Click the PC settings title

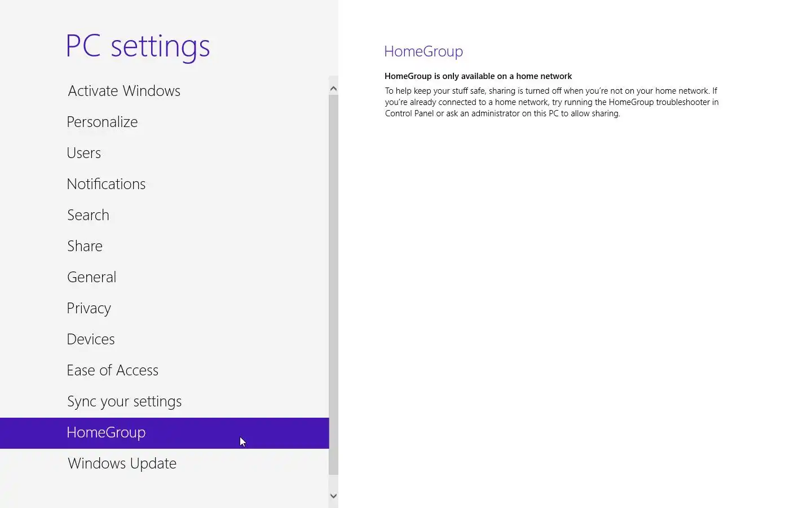[138, 46]
